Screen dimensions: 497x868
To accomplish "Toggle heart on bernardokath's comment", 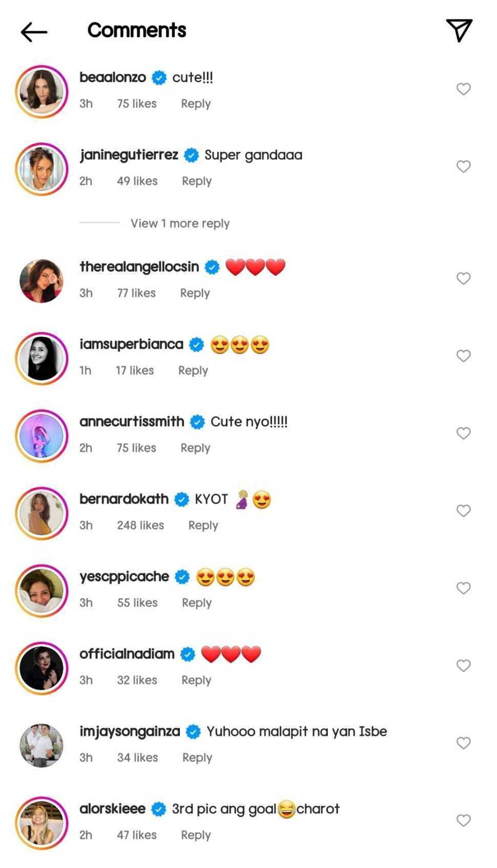I will coord(463,511).
